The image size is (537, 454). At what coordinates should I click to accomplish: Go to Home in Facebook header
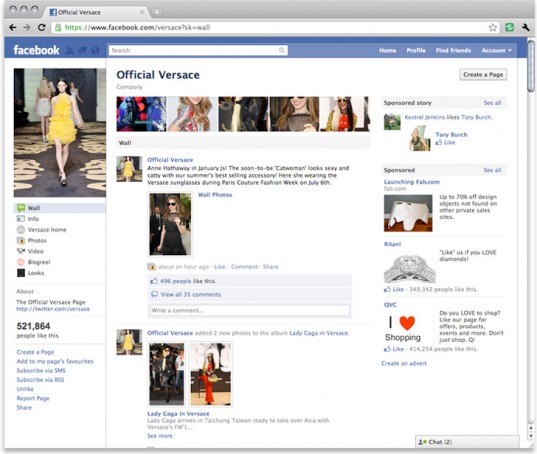click(388, 50)
